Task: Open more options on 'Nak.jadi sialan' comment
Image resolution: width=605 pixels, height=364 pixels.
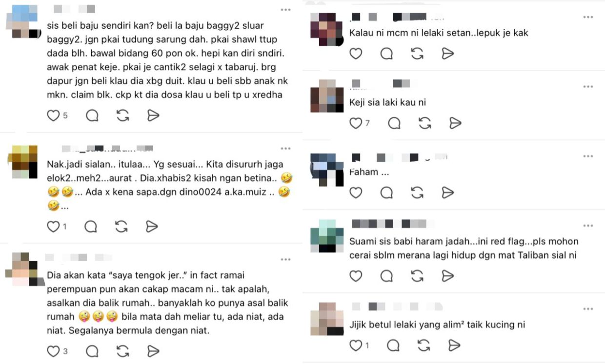Action: (x=285, y=148)
